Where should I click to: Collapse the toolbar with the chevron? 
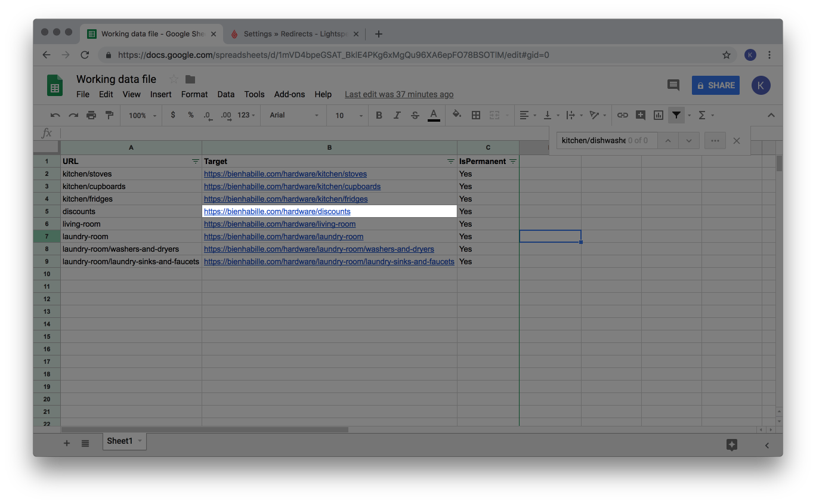771,115
